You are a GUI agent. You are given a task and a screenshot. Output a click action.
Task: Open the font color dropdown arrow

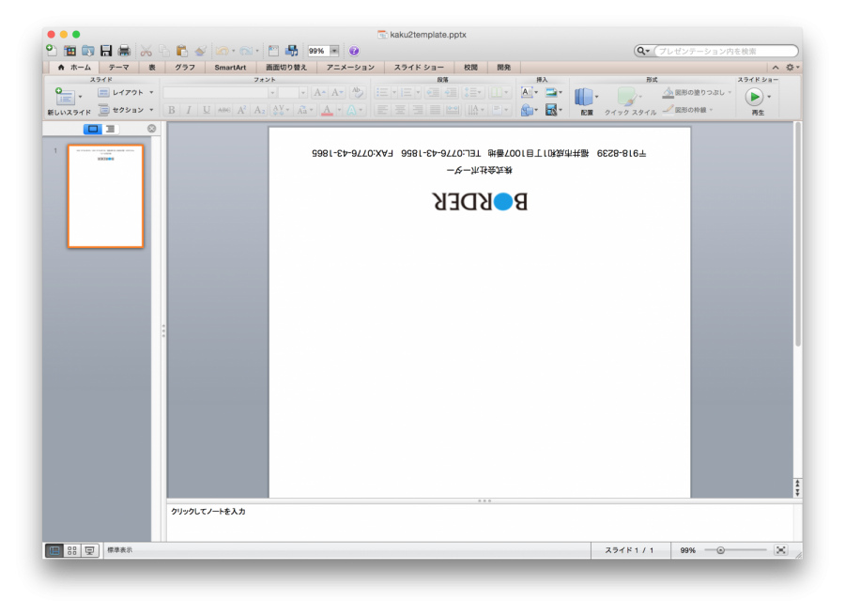(340, 110)
